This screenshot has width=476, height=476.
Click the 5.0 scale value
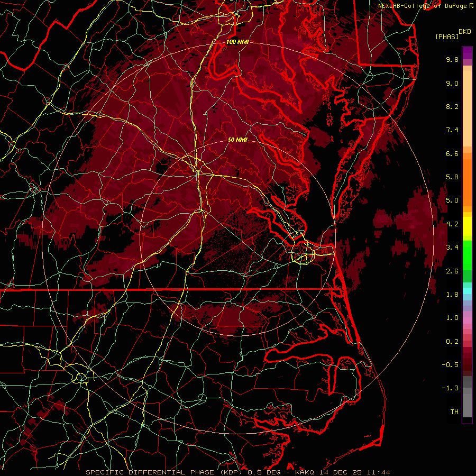(x=452, y=200)
